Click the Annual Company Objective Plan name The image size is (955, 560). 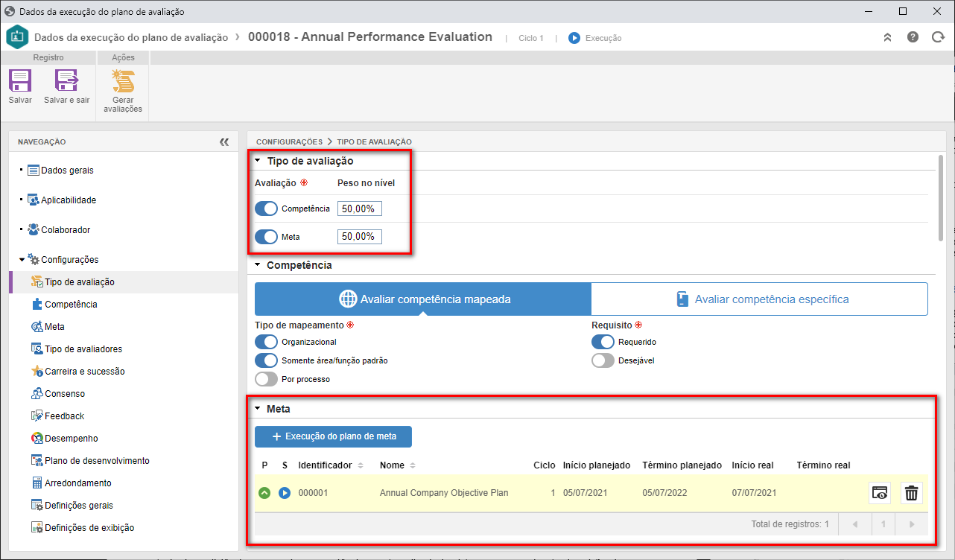point(444,493)
